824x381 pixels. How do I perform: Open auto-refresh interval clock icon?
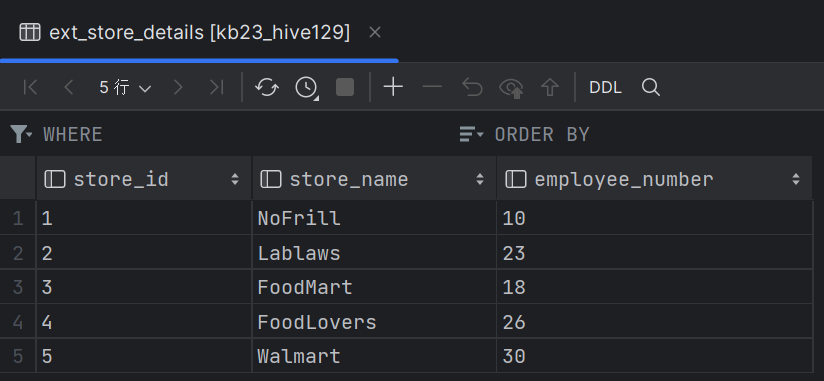(x=306, y=87)
